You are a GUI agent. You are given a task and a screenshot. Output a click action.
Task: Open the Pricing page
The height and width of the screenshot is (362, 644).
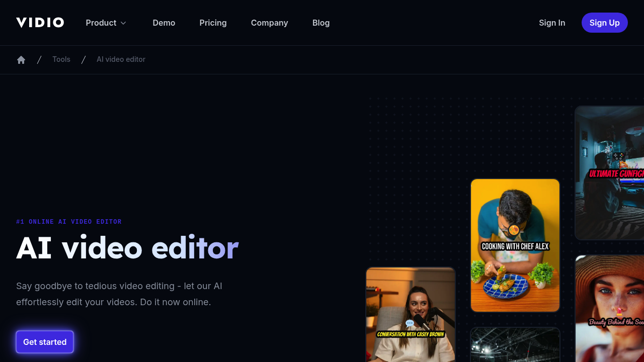click(x=213, y=23)
